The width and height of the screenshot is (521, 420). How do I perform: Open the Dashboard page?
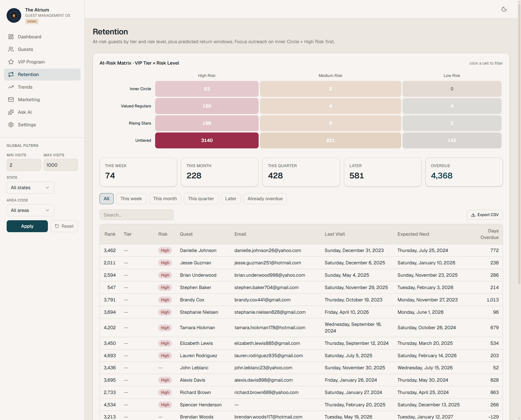(x=42, y=37)
